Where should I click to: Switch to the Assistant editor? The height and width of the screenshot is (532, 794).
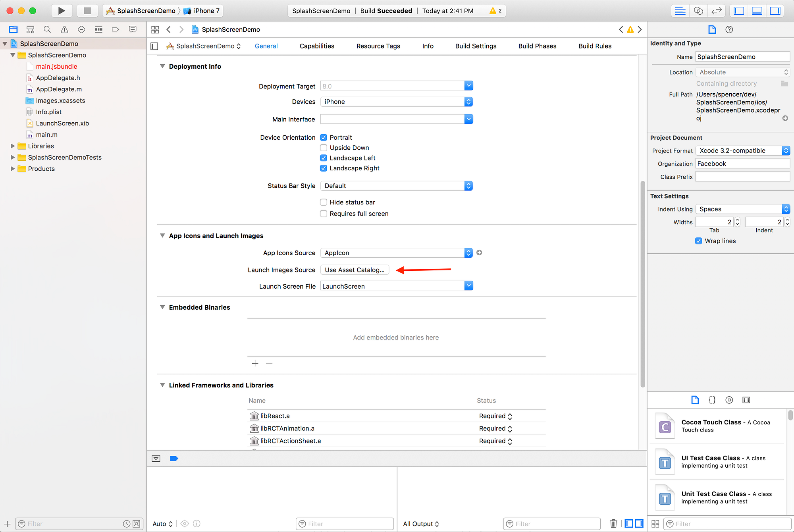pyautogui.click(x=698, y=11)
